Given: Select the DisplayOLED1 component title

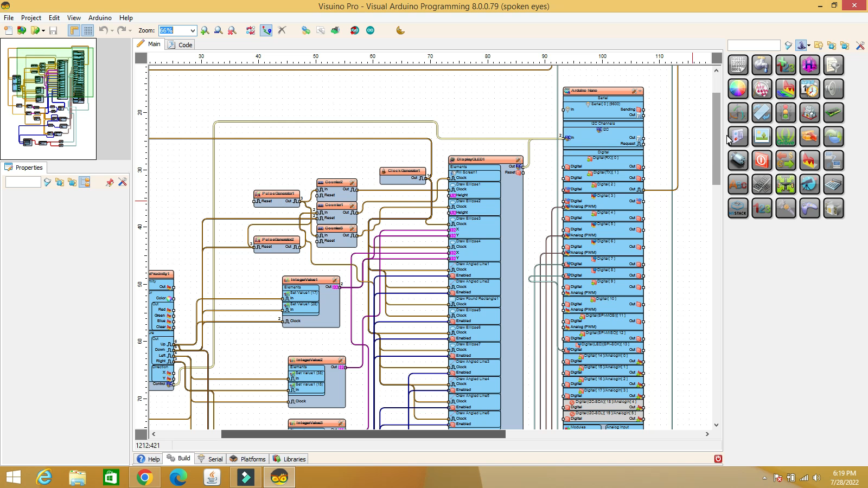Looking at the screenshot, I should coord(470,159).
